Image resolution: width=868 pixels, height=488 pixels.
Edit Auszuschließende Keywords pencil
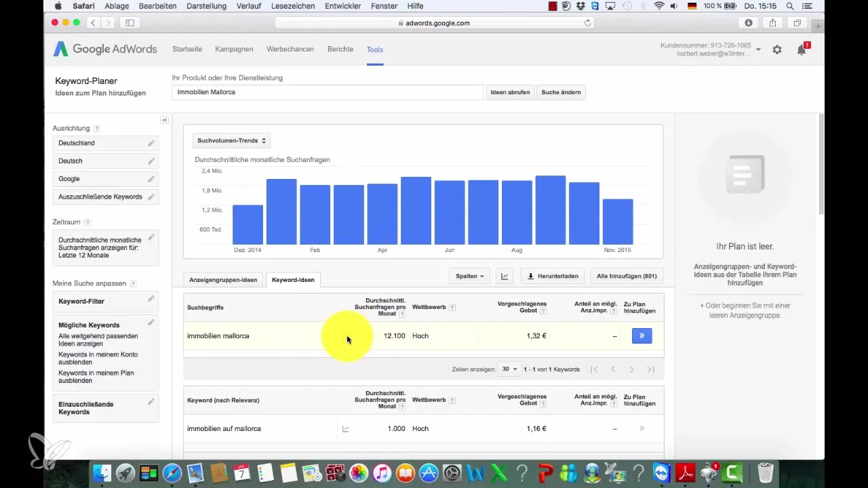pyautogui.click(x=151, y=197)
